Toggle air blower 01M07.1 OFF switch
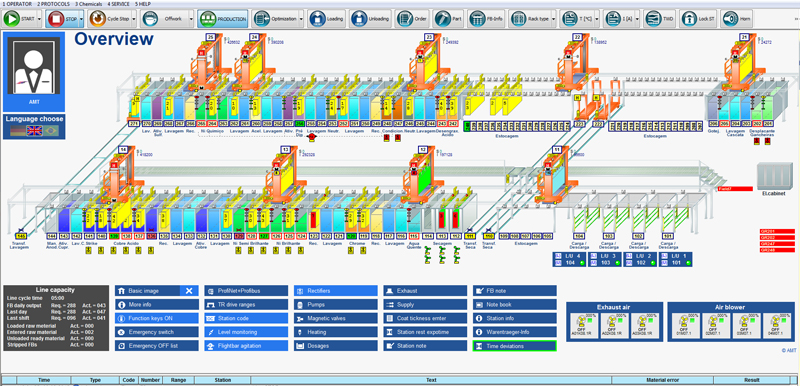Viewport: 800px width, 386px height. pos(684,325)
